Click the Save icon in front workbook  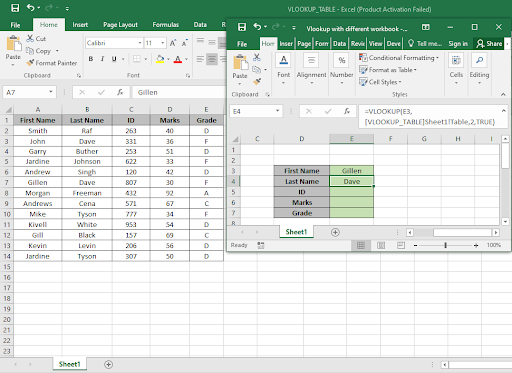242,27
